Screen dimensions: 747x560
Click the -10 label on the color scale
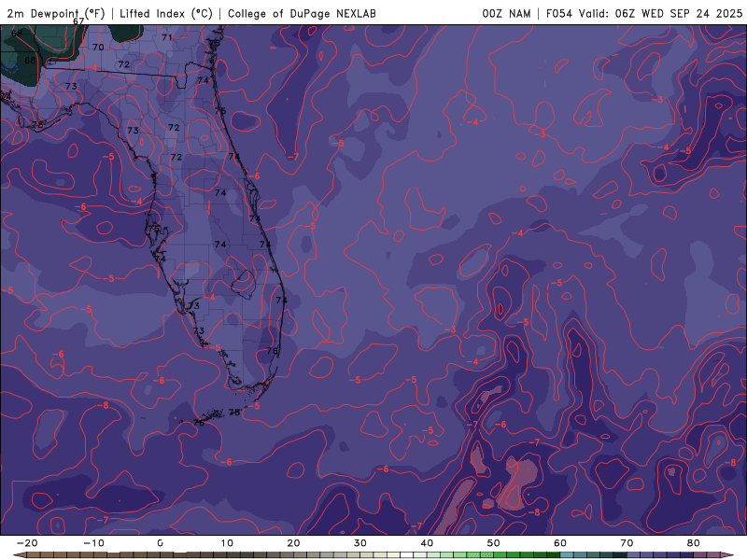(x=93, y=543)
